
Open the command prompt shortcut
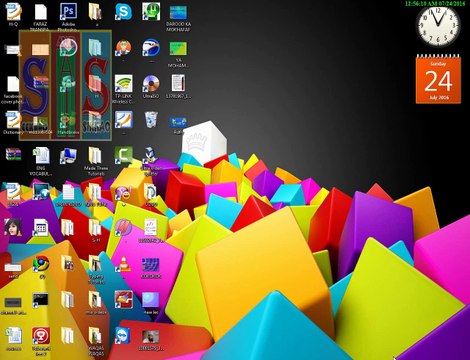click(x=41, y=300)
